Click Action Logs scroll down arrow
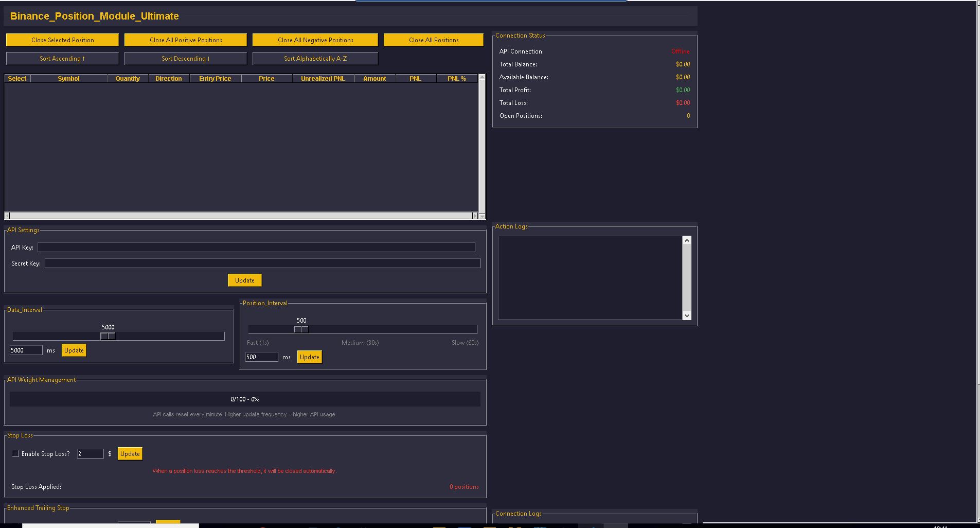Screen dimensions: 980x528 [x=687, y=315]
